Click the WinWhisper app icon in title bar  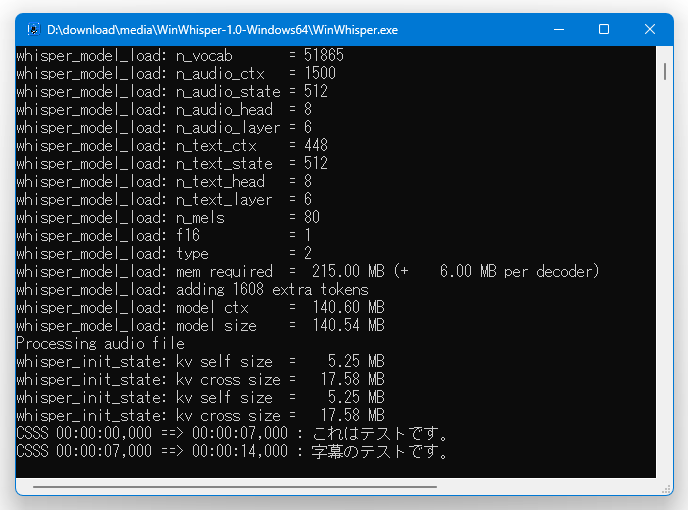tap(33, 29)
